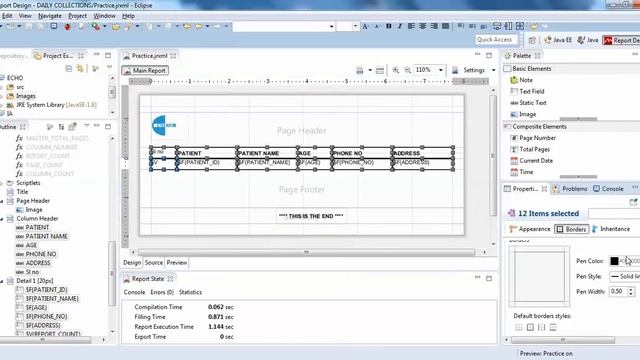Apply the fourth default border style
640x360 pixels.
pos(553,327)
